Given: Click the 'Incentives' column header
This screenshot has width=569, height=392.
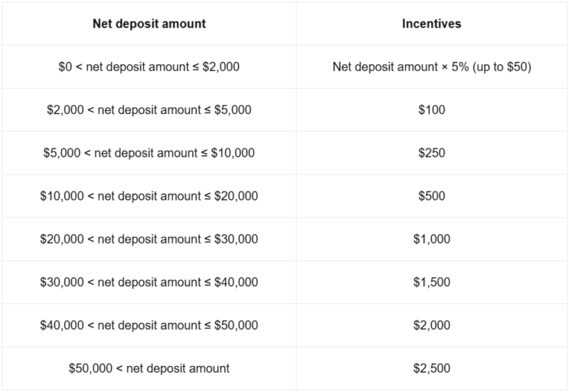Looking at the screenshot, I should tap(431, 24).
